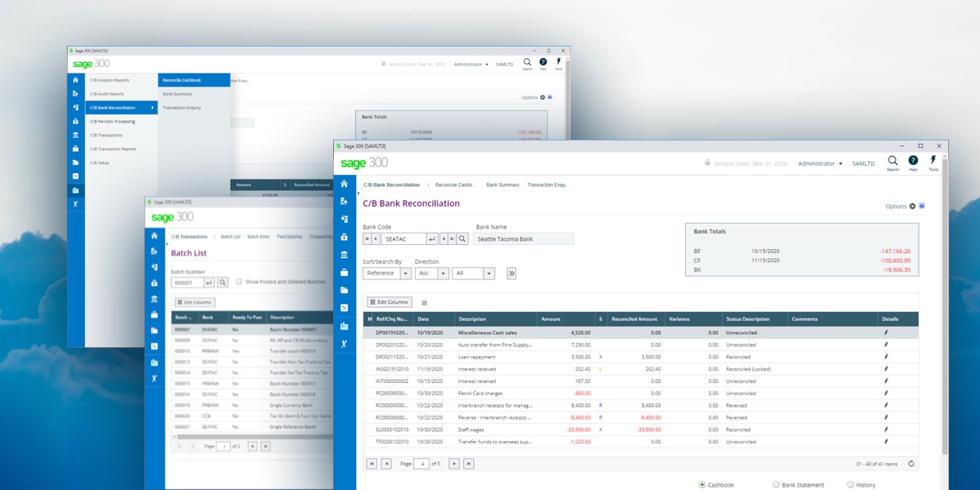Select the Cashbook radio button

click(702, 485)
